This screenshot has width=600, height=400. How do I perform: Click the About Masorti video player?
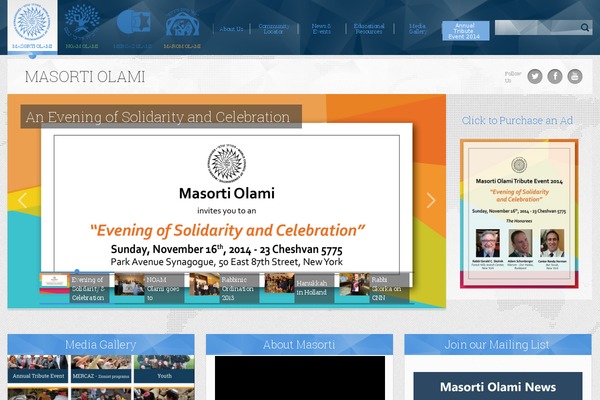tap(300, 378)
